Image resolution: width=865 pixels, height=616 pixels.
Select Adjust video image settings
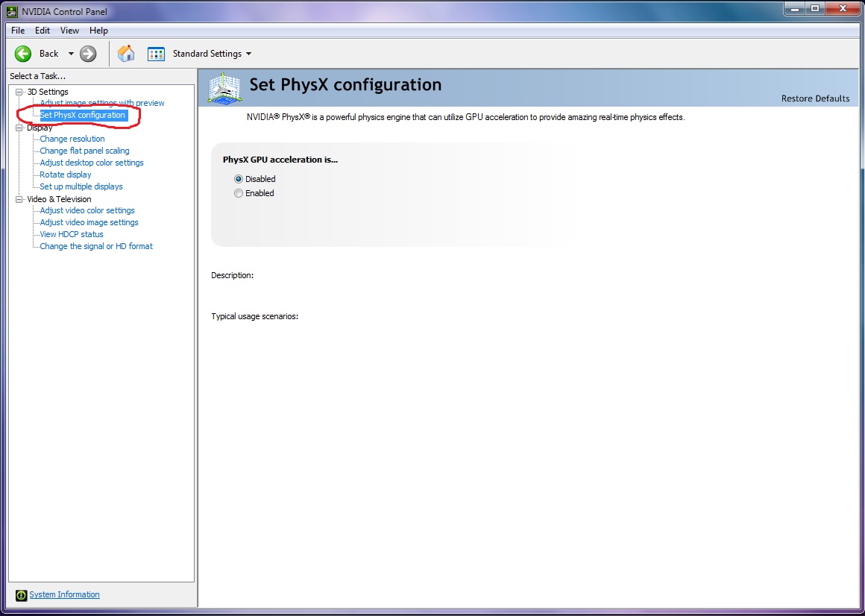click(89, 222)
